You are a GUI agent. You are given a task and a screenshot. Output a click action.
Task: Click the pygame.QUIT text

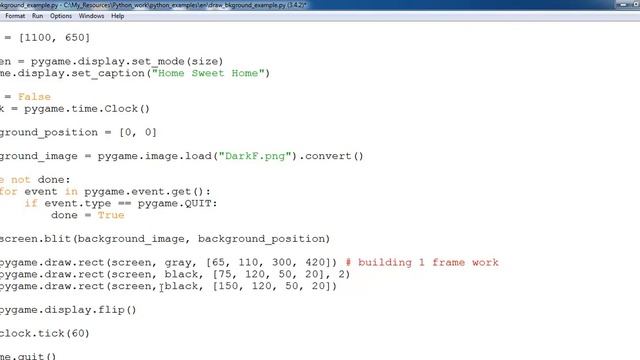pyautogui.click(x=177, y=203)
